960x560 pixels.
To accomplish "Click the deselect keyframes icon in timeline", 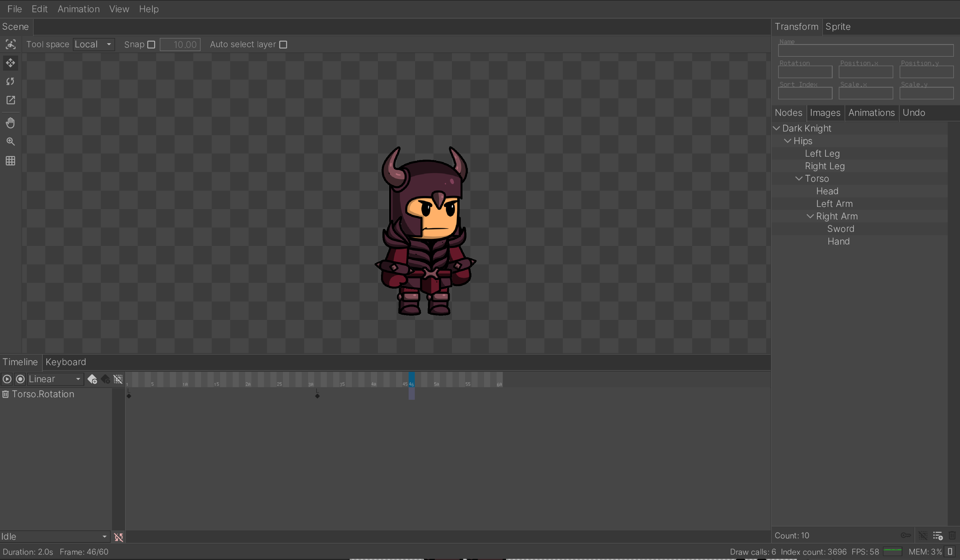I will pos(118,379).
